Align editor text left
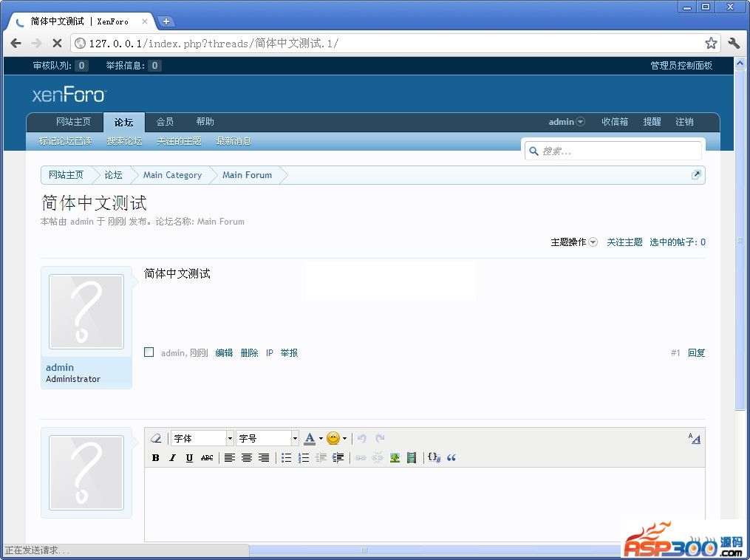Viewport: 750px width, 560px height. 230,457
